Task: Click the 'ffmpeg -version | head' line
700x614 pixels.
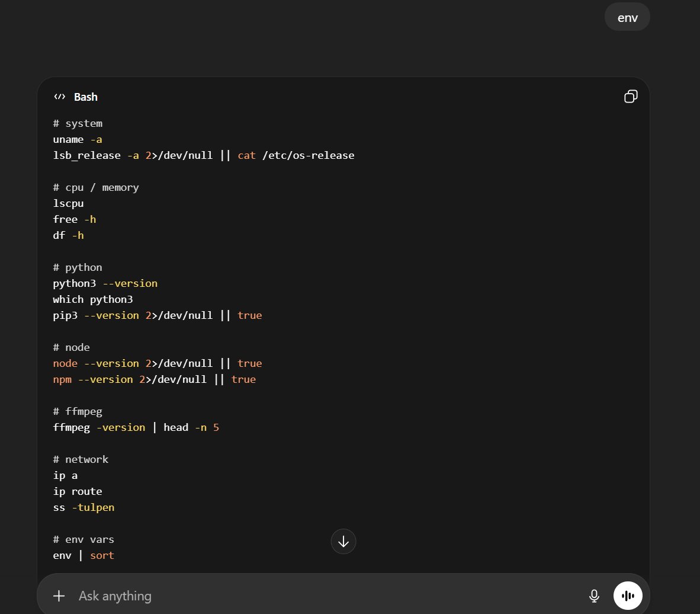Action: 136,427
